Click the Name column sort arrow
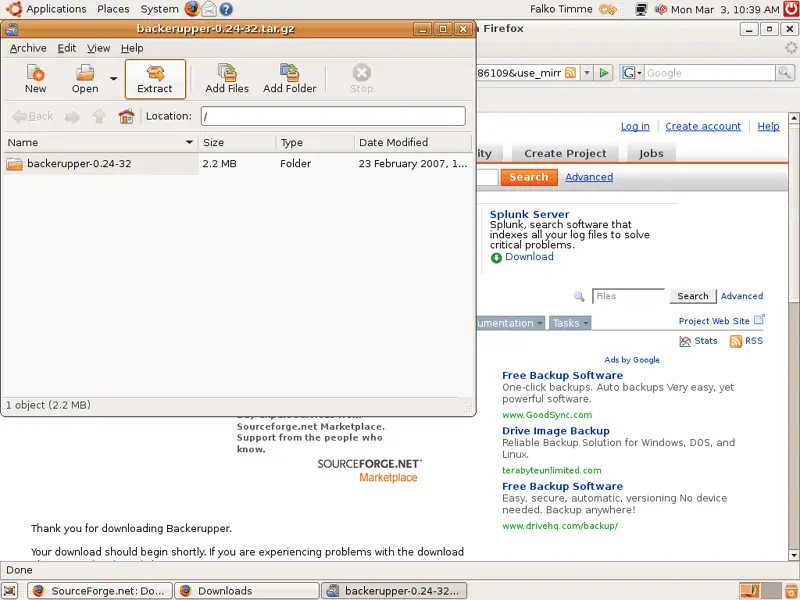 click(189, 142)
